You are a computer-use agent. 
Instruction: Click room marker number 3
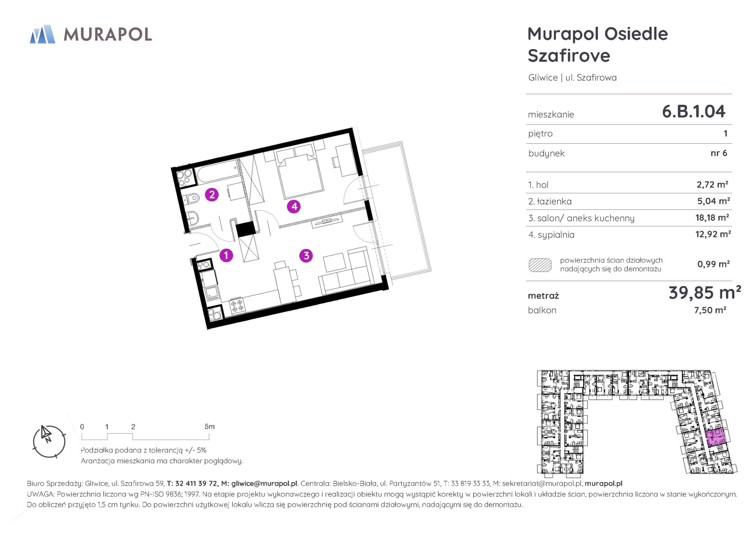tap(306, 255)
